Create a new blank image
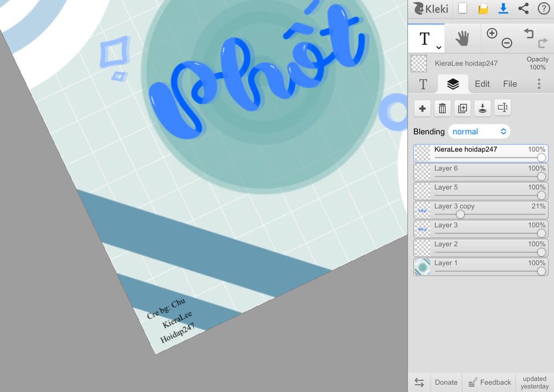Image resolution: width=554 pixels, height=392 pixels. [463, 9]
